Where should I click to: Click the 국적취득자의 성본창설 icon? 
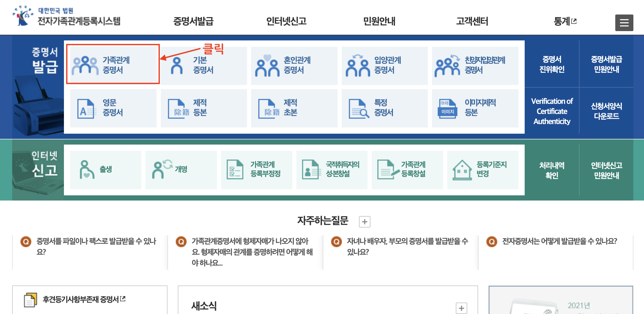pyautogui.click(x=311, y=169)
